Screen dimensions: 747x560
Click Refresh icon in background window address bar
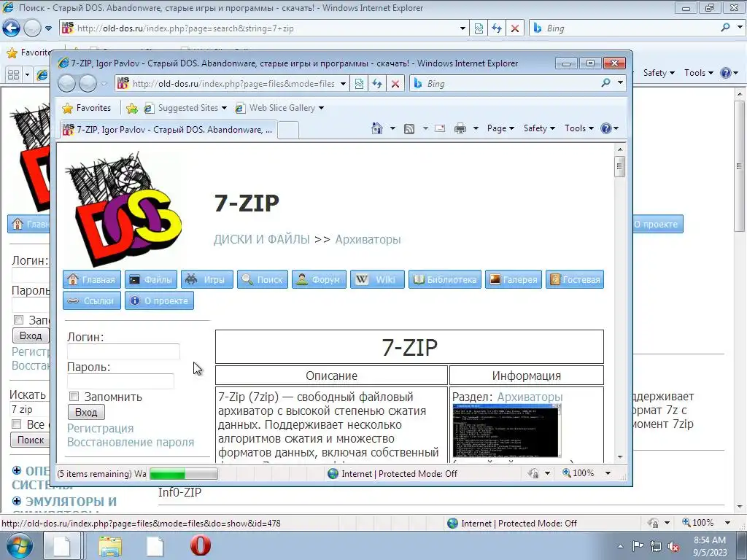point(497,28)
